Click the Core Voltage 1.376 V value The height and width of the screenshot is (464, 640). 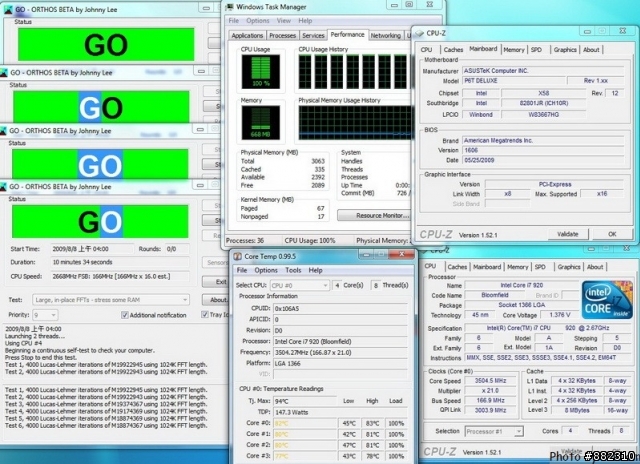pyautogui.click(x=559, y=315)
